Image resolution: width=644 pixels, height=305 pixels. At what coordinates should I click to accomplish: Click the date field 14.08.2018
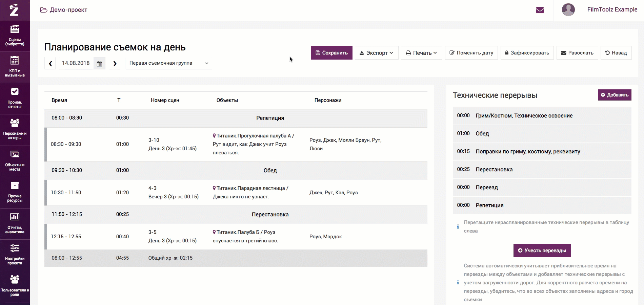point(76,63)
